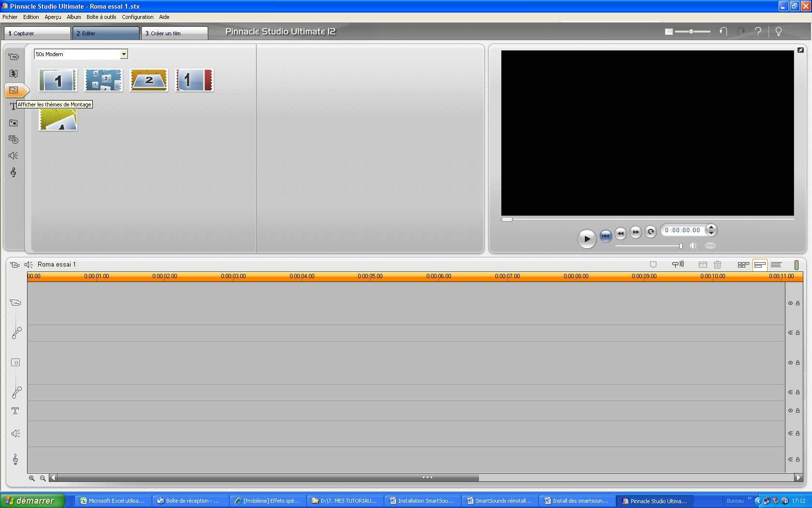Add a marker to the timeline
Screen dimensions: 812x508
point(653,265)
